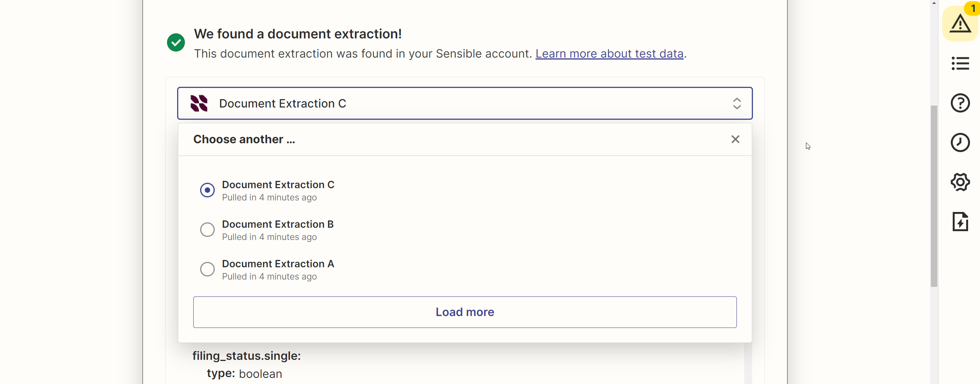
Task: Select the Document Extraction A radio button
Action: (x=207, y=269)
